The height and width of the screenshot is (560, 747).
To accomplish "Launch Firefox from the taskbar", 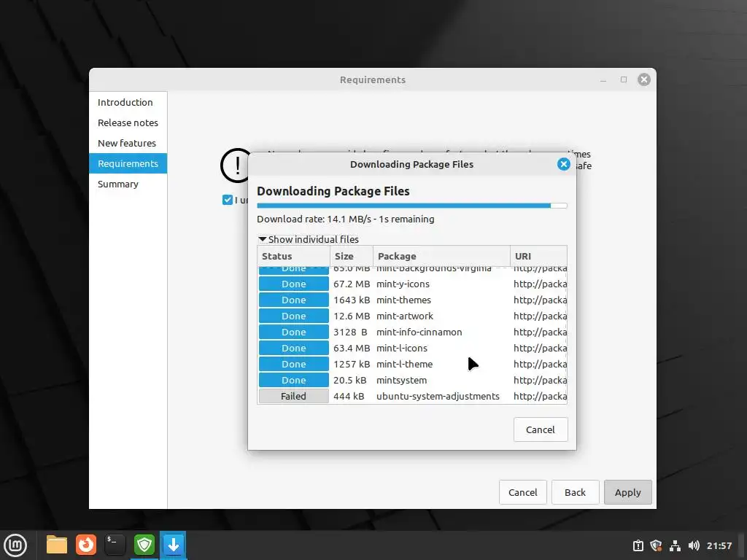I will tap(86, 545).
